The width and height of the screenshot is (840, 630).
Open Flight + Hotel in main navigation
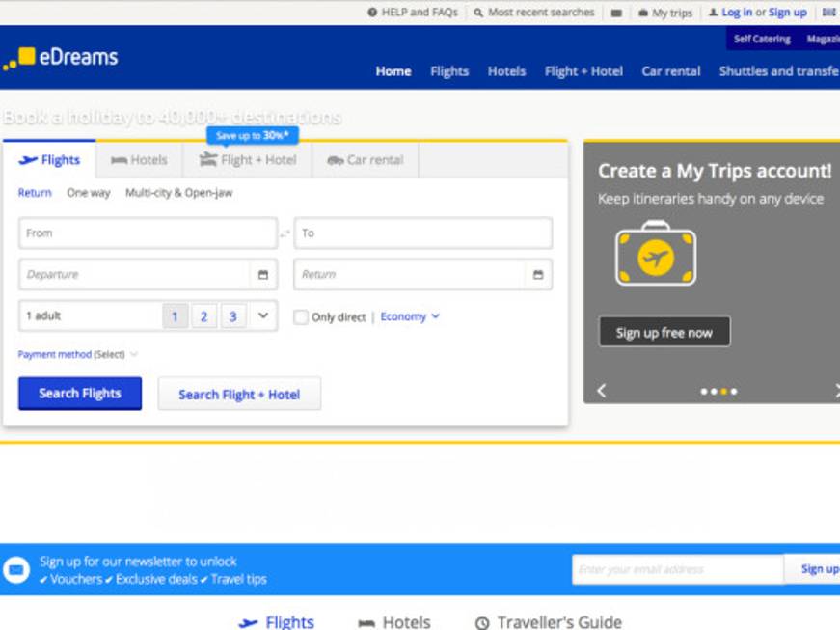tap(583, 71)
